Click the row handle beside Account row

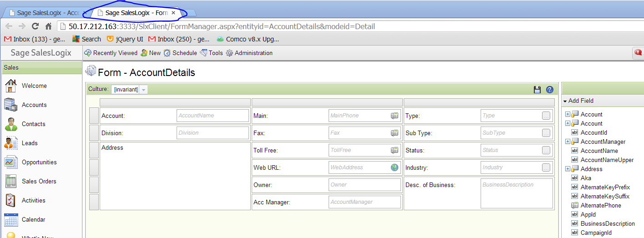[x=94, y=116]
